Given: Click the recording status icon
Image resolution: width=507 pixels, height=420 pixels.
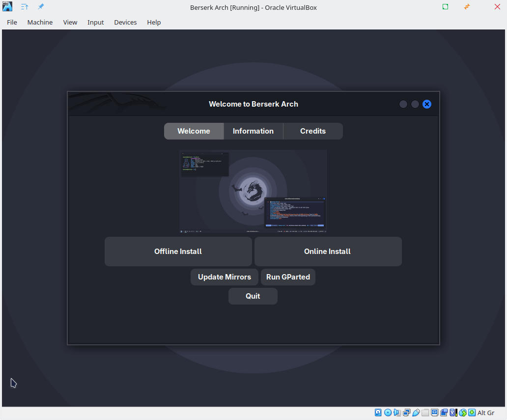Looking at the screenshot, I should [x=444, y=413].
